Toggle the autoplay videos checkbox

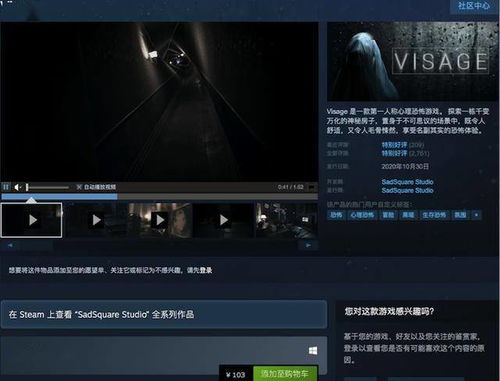pos(79,187)
